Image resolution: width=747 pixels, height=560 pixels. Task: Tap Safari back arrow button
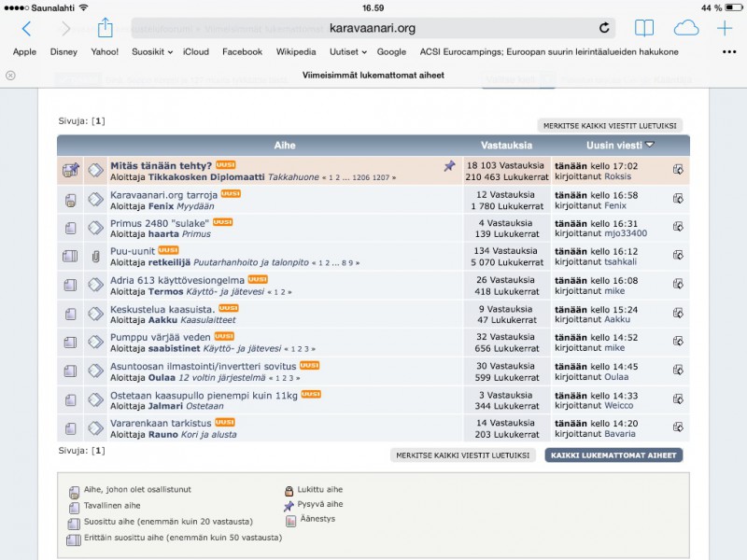click(26, 29)
